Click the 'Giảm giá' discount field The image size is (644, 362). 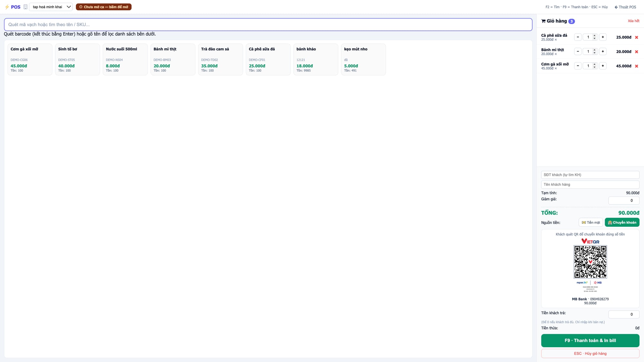point(624,200)
